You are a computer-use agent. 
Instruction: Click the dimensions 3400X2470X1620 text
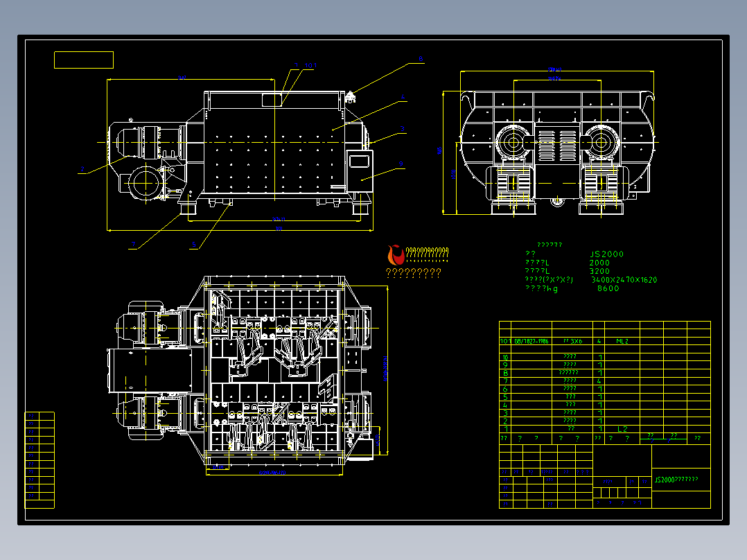point(624,280)
